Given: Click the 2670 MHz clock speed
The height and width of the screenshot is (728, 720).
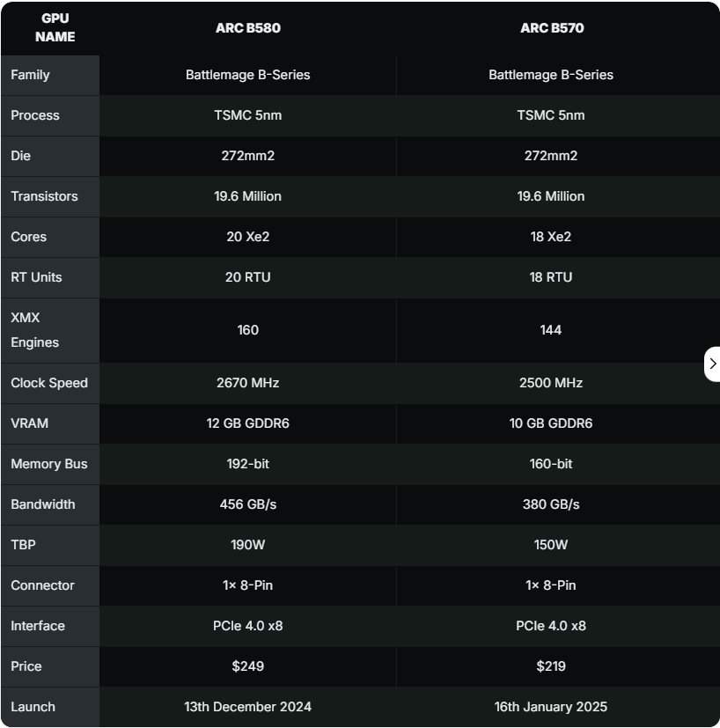Looking at the screenshot, I should [248, 383].
